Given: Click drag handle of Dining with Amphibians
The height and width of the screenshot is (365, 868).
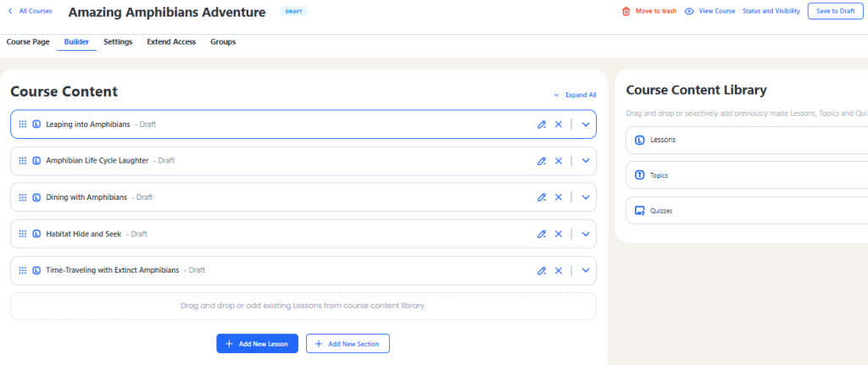Looking at the screenshot, I should click(x=23, y=197).
